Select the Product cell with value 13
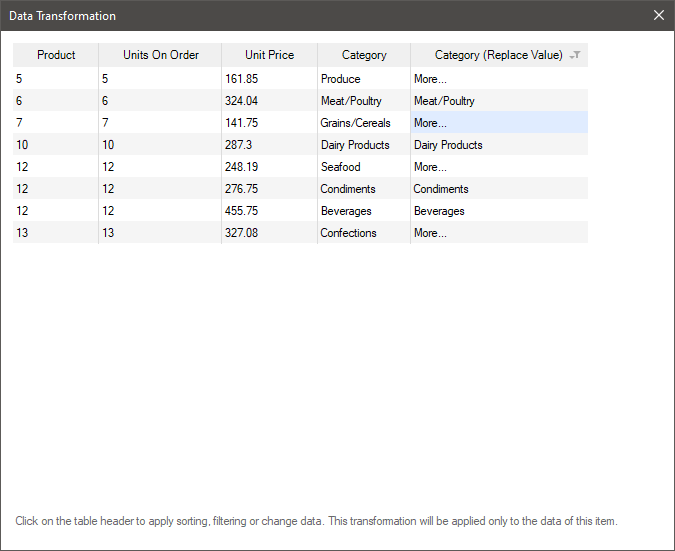 pyautogui.click(x=22, y=233)
